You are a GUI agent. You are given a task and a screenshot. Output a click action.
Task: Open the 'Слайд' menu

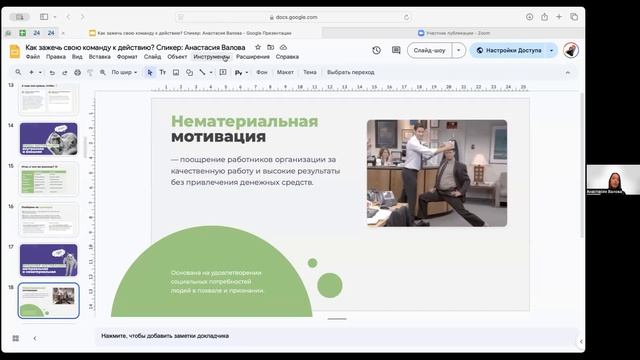[x=152, y=57]
